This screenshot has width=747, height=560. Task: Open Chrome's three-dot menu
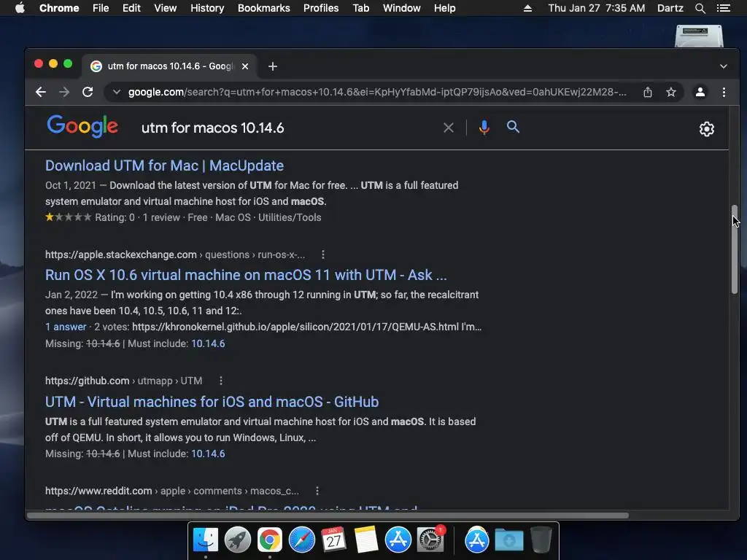(x=724, y=92)
